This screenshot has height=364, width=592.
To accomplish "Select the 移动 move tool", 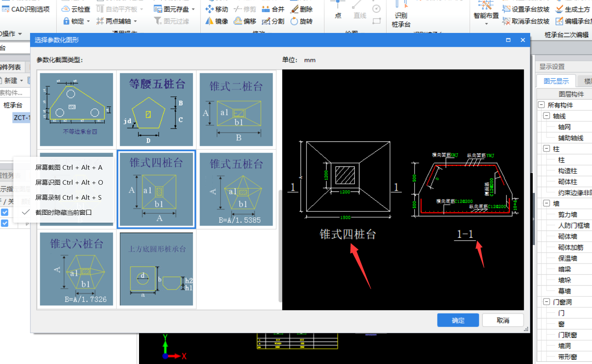I will [217, 9].
